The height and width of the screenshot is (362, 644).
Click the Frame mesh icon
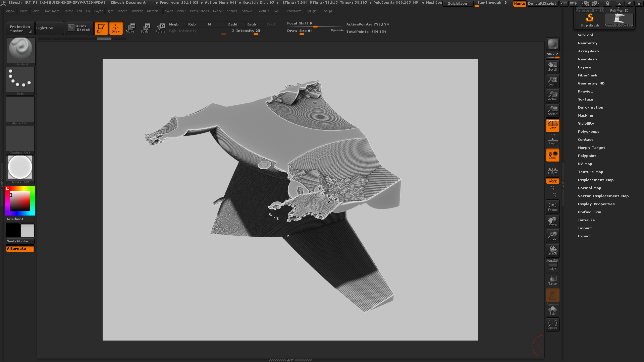click(552, 206)
